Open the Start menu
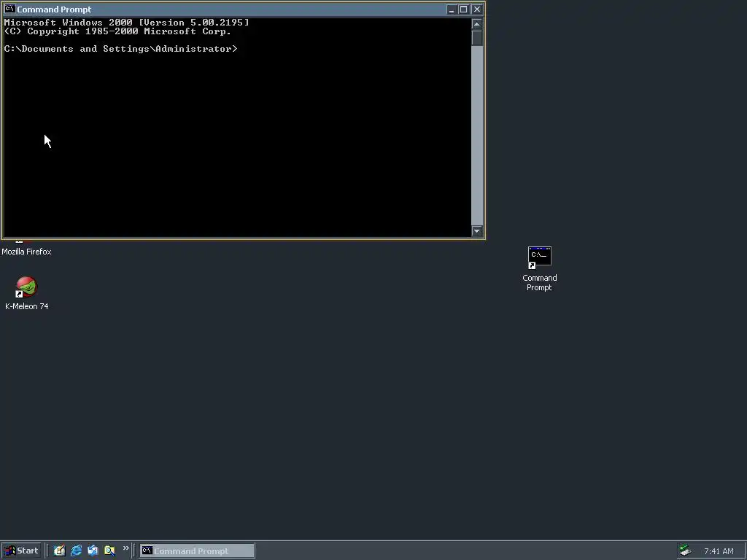747x560 pixels. 21,551
